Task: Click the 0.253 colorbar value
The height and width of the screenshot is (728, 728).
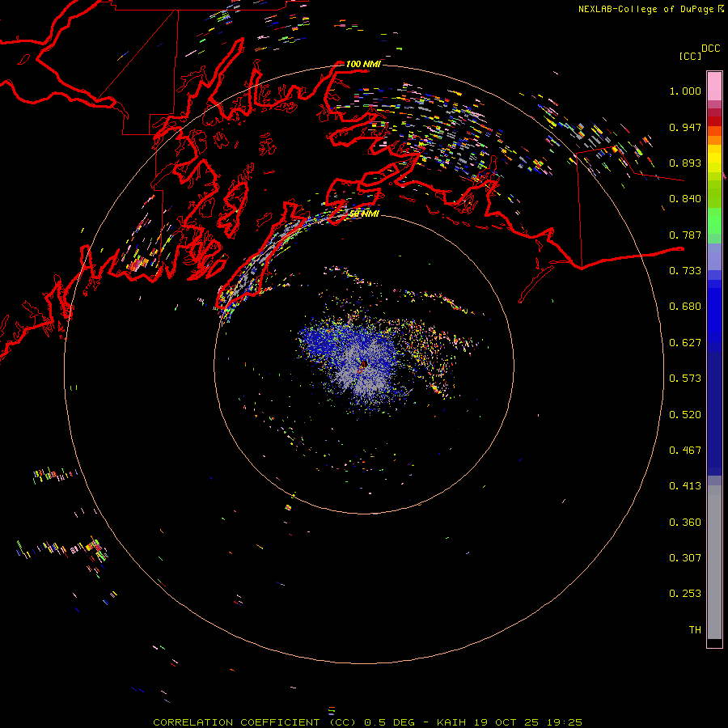Action: 685,594
